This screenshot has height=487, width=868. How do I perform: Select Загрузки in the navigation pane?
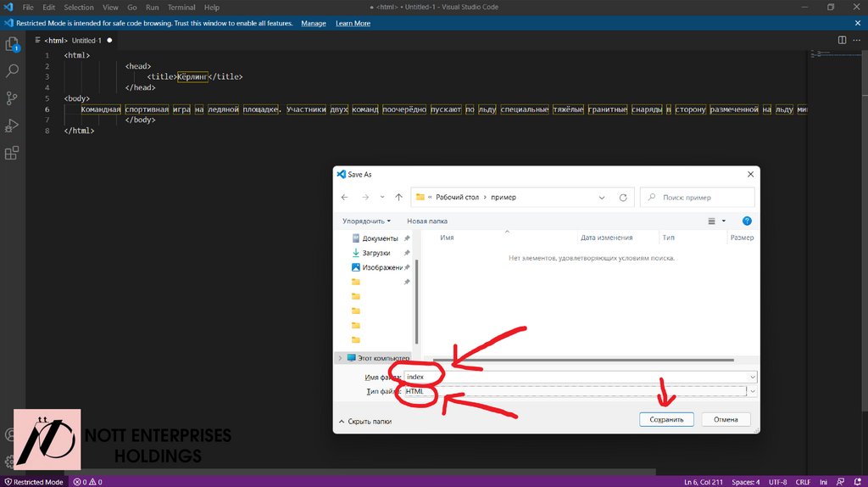376,253
